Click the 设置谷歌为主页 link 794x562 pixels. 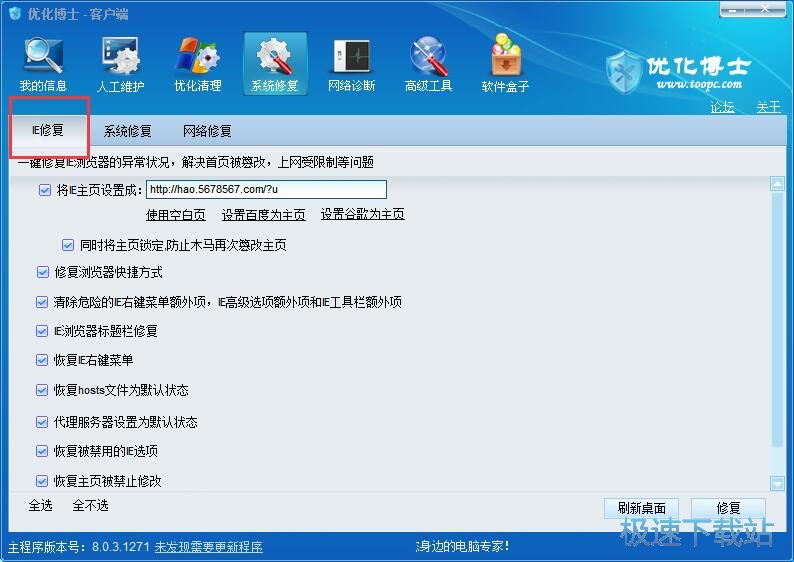click(x=363, y=214)
